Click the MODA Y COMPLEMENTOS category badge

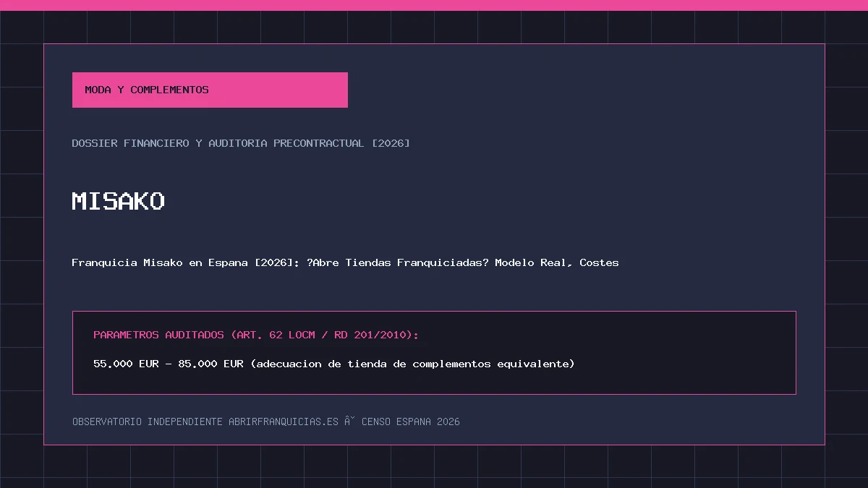click(210, 90)
